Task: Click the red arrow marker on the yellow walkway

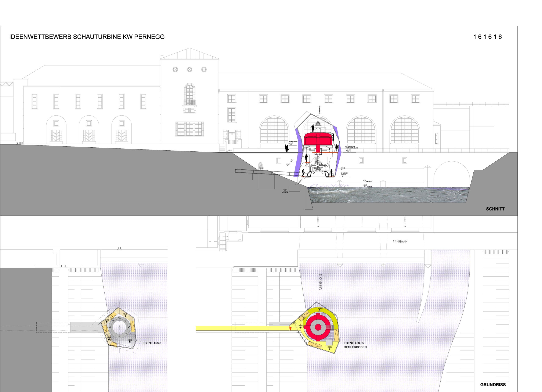Action: (290, 328)
